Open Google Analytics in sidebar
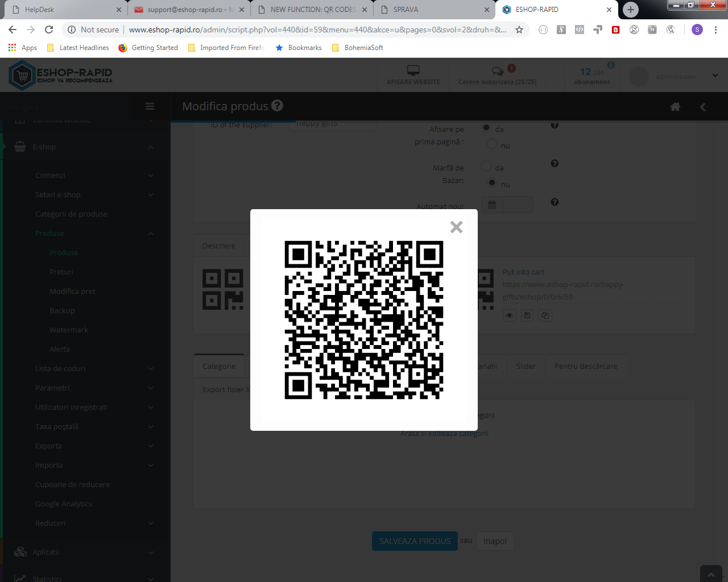This screenshot has height=582, width=728. tap(63, 504)
